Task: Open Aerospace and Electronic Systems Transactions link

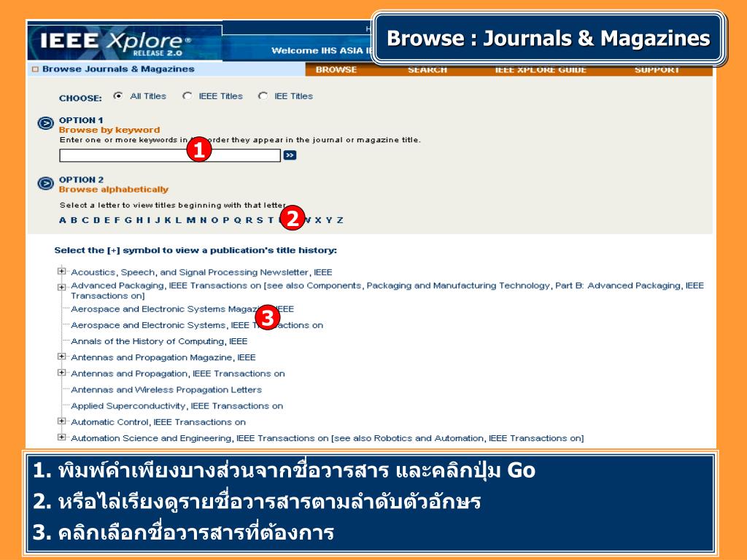Action: [x=197, y=325]
